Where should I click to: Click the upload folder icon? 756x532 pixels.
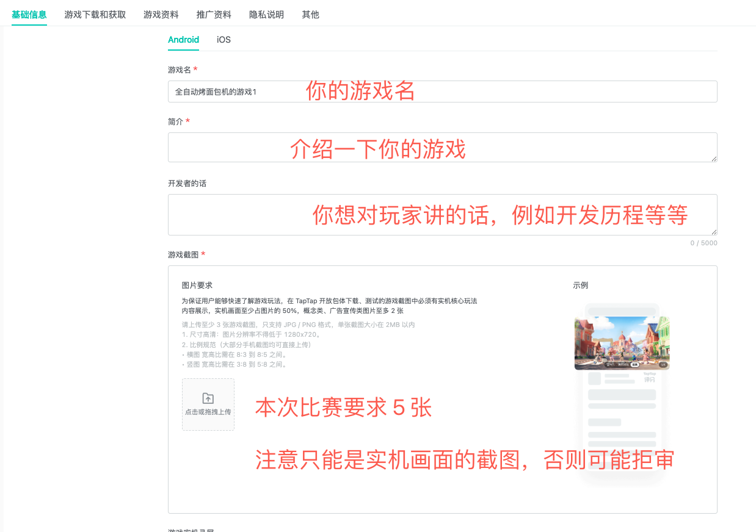point(208,398)
